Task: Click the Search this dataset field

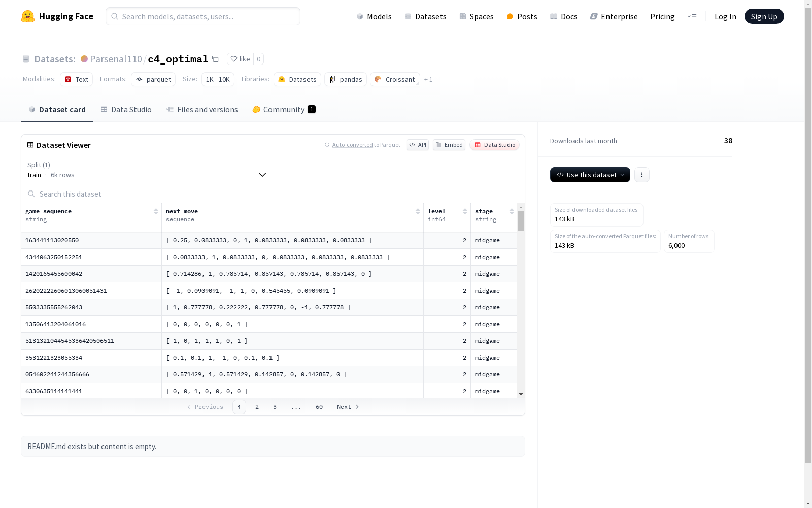Action: [273, 194]
